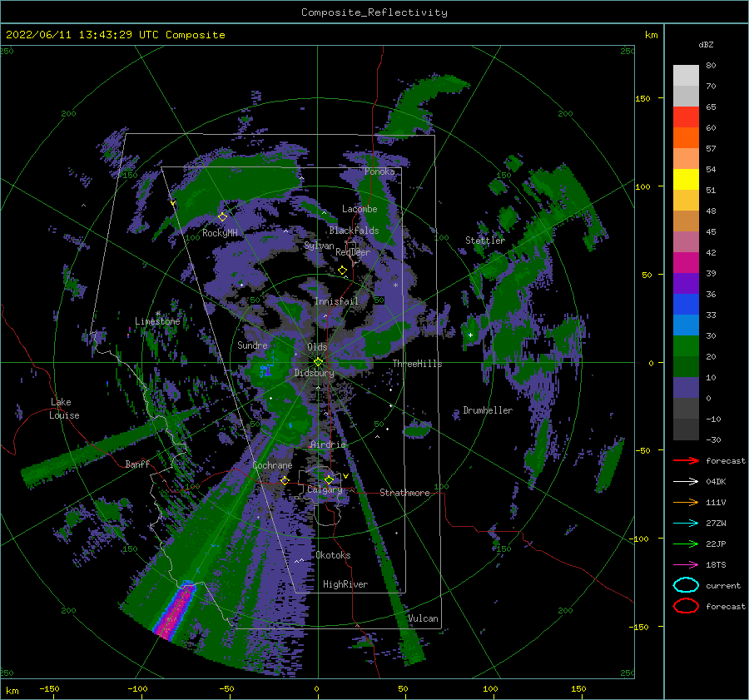Screen dimensions: 749x700
Task: Click the yellow diamond marker under Cochrane
Action: pyautogui.click(x=285, y=480)
